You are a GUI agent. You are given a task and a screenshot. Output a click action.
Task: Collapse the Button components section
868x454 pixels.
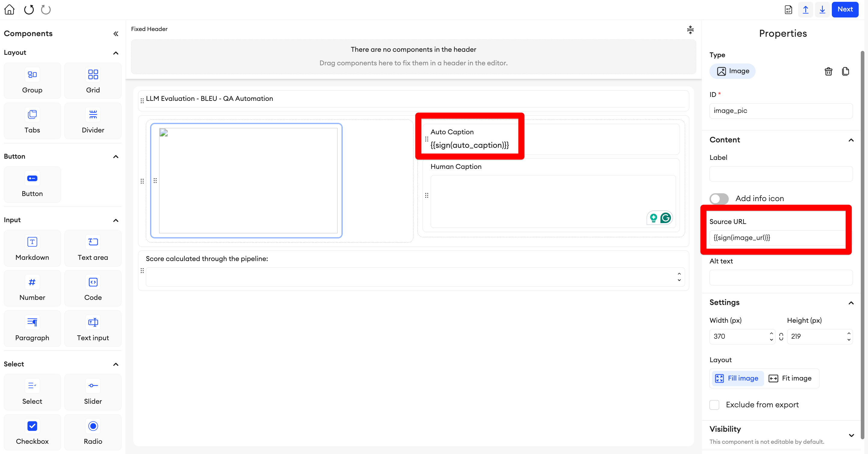coord(116,157)
